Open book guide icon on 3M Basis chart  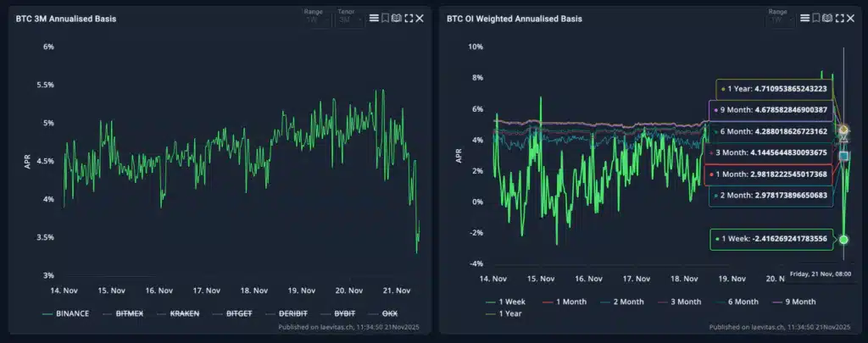(x=397, y=18)
